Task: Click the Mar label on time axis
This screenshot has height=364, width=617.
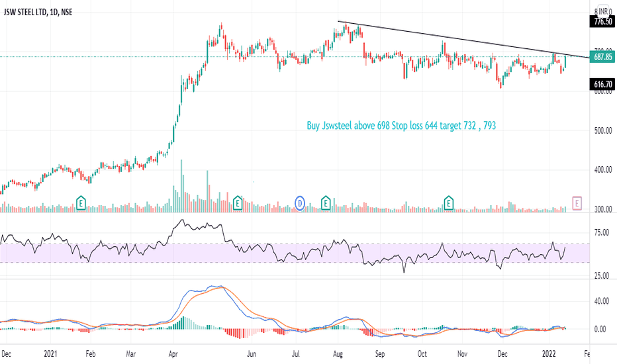Action: click(131, 354)
